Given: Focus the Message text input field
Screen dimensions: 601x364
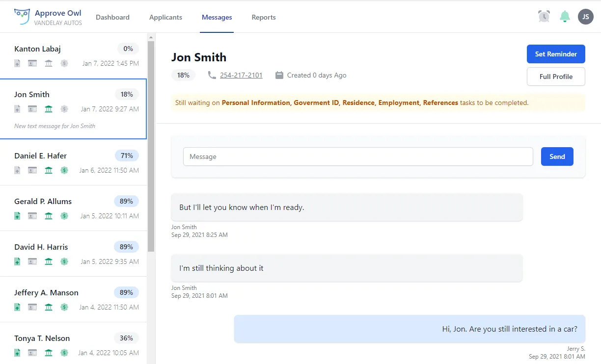Looking at the screenshot, I should coord(358,156).
